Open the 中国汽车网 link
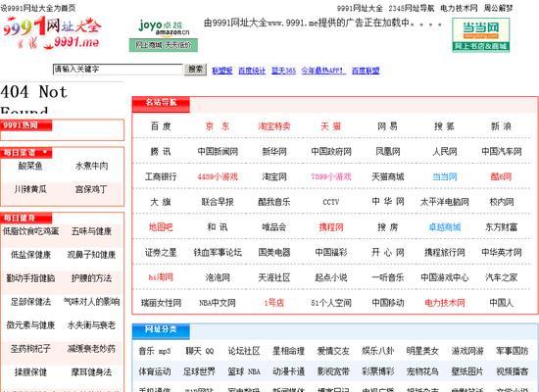Screen dimensions: 539x392 point(501,151)
